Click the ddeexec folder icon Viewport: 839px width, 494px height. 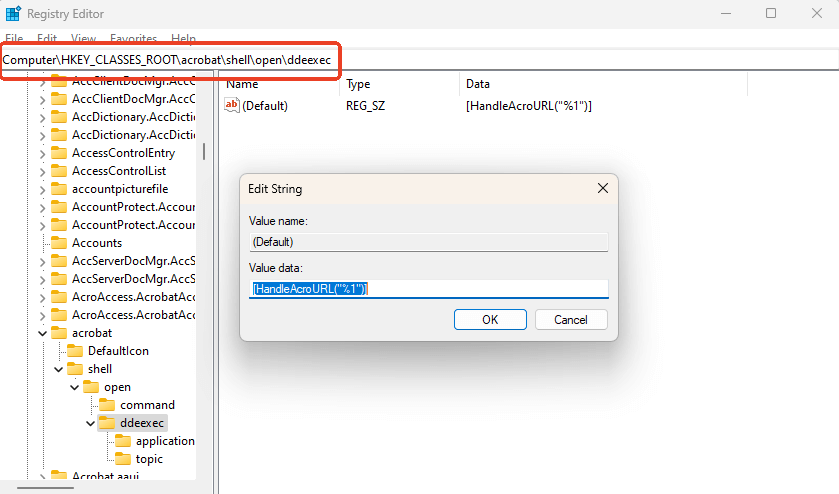pos(106,423)
